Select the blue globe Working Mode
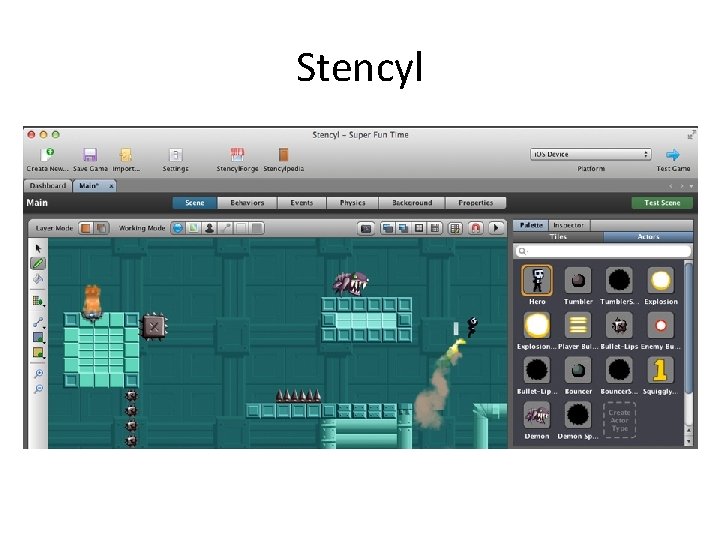Viewport: 720px width, 540px height. [178, 228]
